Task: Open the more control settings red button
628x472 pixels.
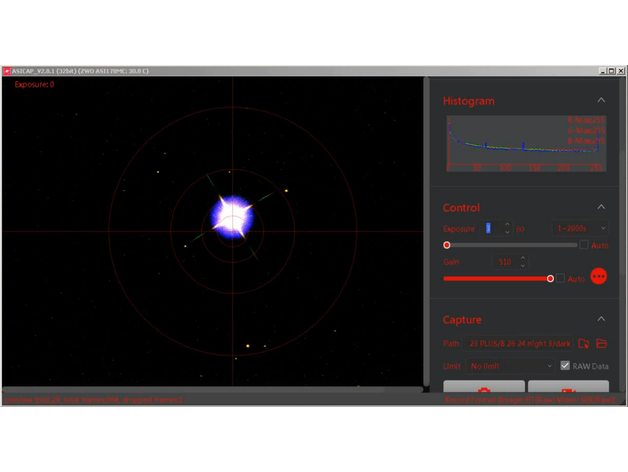Action: (x=598, y=277)
